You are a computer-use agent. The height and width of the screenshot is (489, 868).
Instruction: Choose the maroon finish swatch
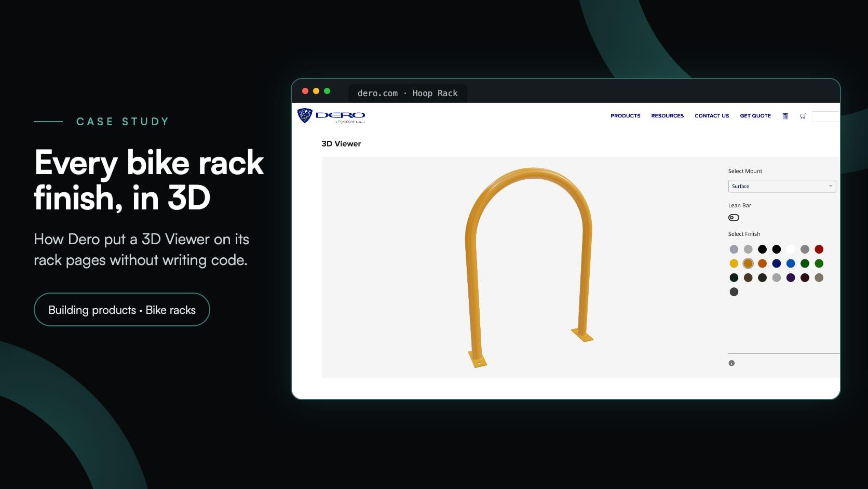point(805,277)
